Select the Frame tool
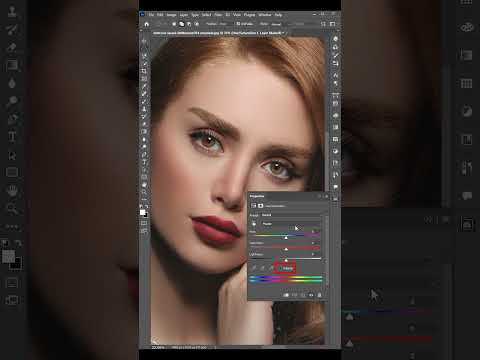This screenshot has width=480, height=360. tap(144, 79)
